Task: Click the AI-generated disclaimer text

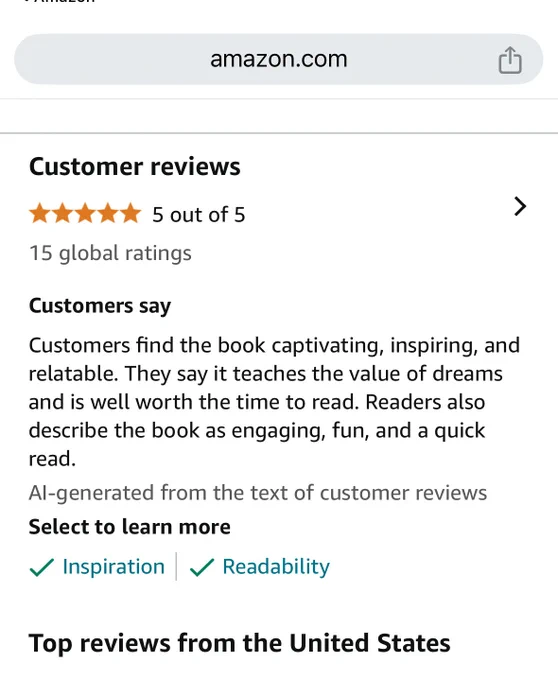Action: (x=258, y=493)
